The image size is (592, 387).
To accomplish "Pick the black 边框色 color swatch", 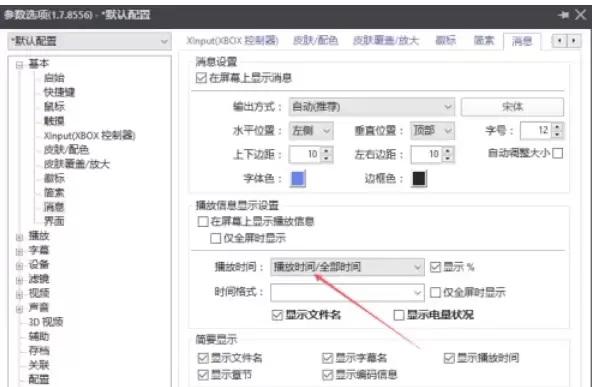I will (x=419, y=179).
